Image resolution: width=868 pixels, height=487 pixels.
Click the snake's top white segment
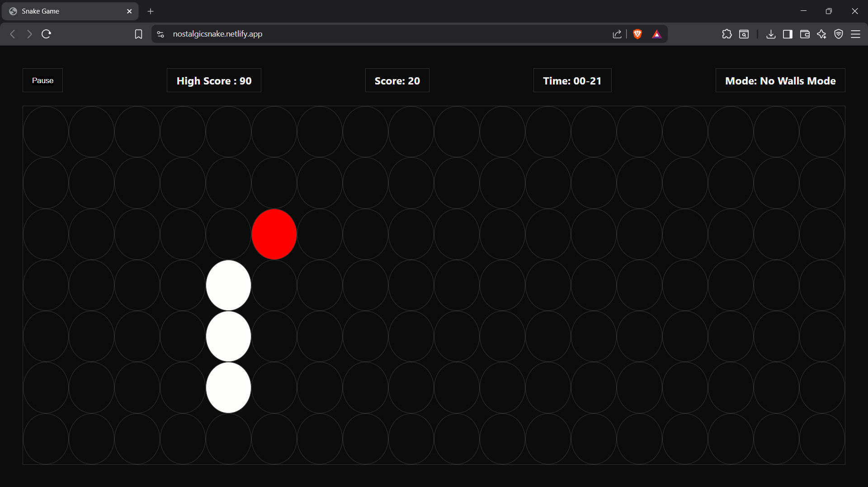228,285
